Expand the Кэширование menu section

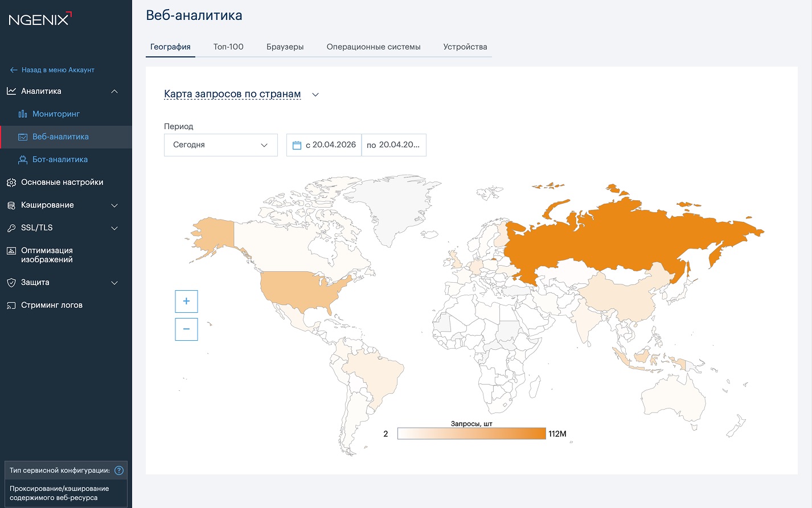[114, 205]
